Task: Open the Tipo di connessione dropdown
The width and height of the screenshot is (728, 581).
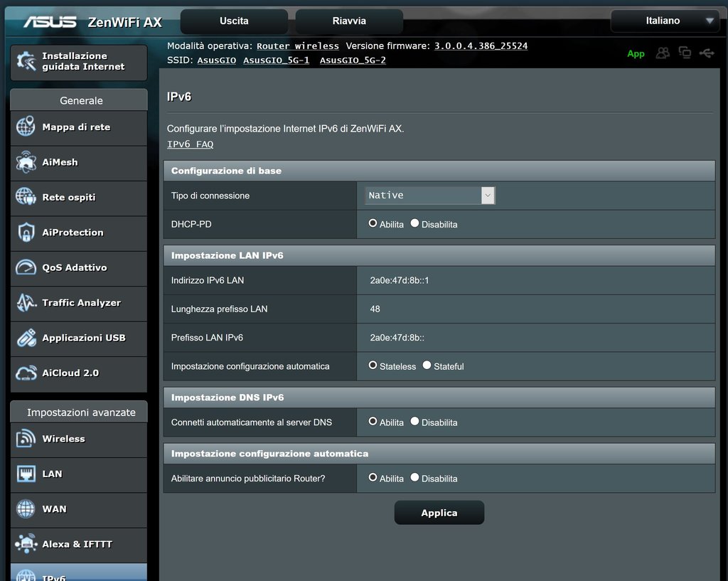Action: pos(430,196)
